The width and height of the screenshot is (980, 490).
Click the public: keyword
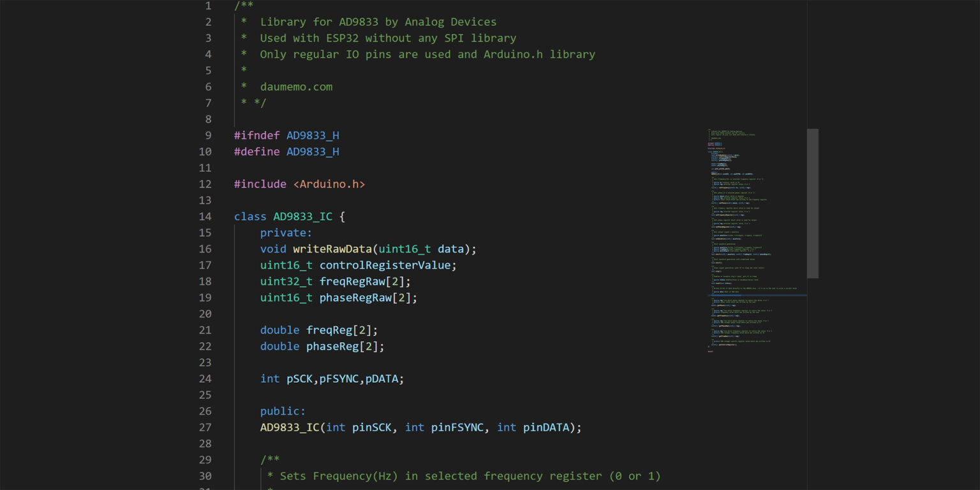coord(283,411)
